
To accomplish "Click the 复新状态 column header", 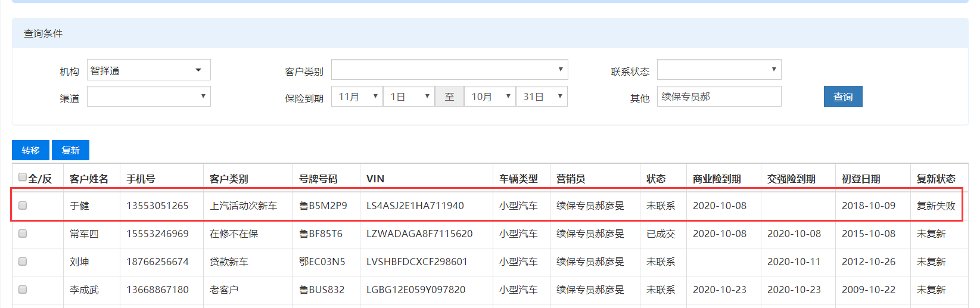I will pos(936,179).
